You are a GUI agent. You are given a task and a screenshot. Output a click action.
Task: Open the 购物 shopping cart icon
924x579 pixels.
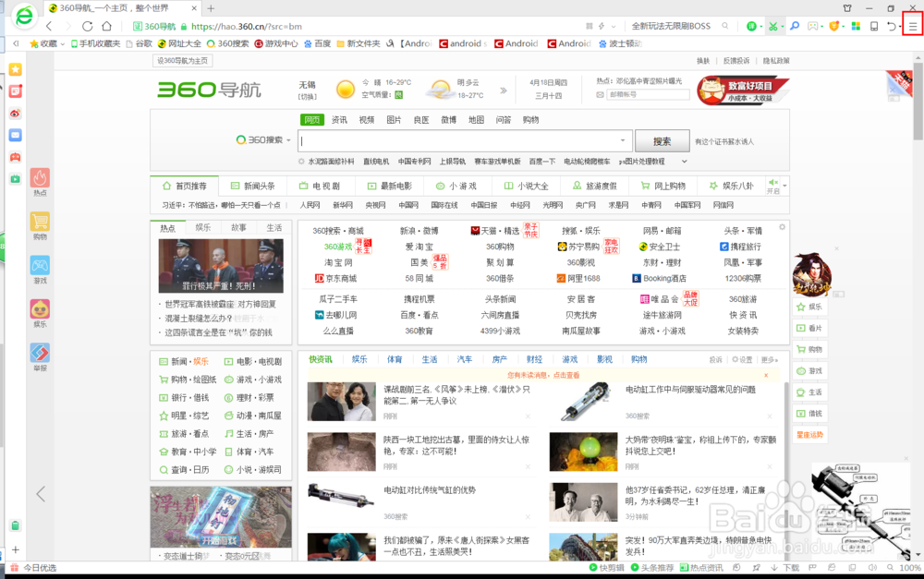tap(40, 222)
